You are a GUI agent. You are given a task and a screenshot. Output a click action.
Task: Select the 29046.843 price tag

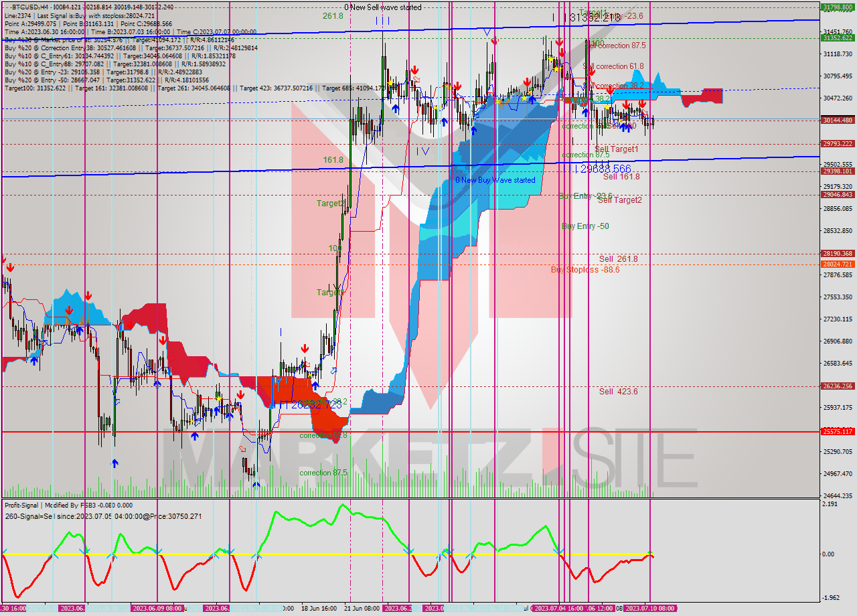838,194
